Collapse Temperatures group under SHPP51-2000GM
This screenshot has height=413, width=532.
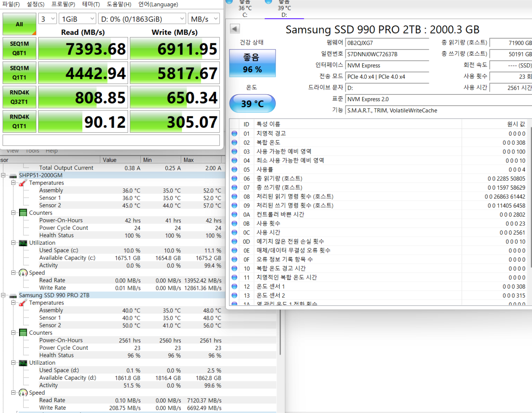coord(13,183)
